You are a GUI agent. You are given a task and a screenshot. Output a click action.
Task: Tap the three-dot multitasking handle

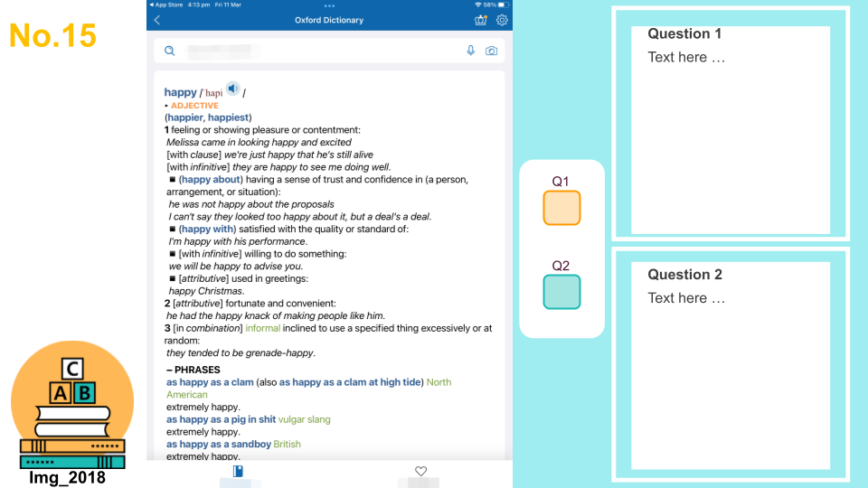click(329, 5)
